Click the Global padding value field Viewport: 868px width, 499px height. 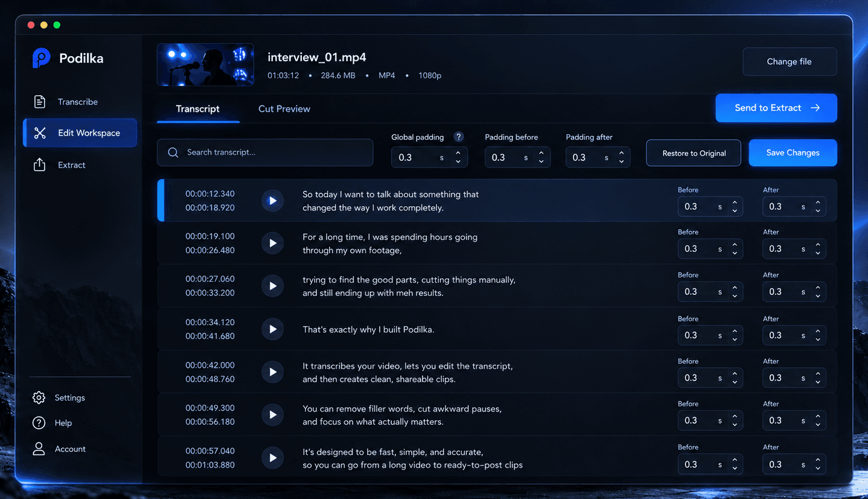[429, 157]
